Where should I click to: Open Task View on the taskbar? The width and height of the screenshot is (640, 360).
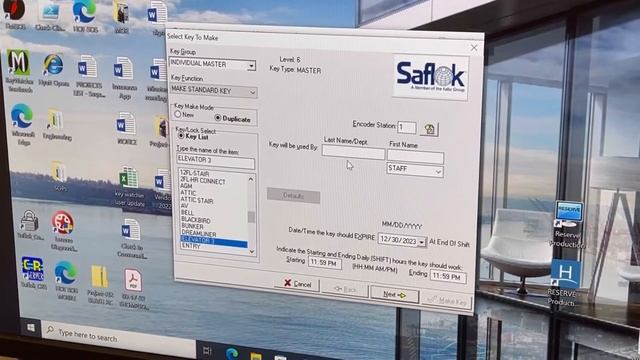pyautogui.click(x=207, y=351)
